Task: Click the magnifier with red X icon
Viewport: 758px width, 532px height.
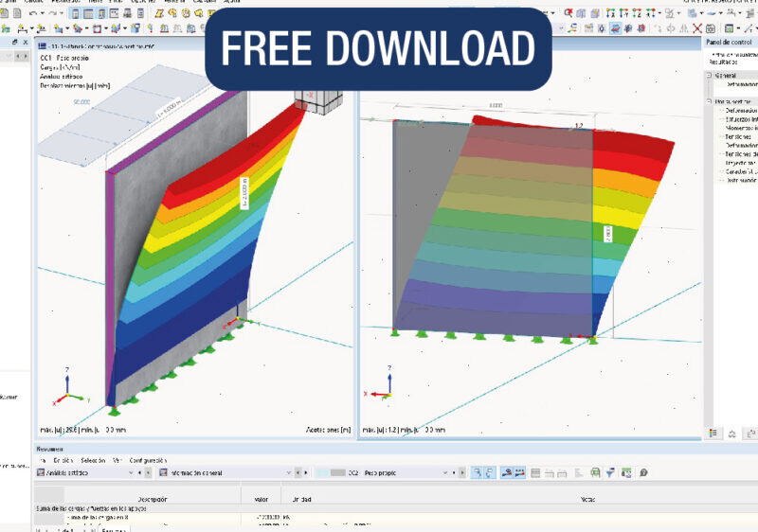Action: 569,13
